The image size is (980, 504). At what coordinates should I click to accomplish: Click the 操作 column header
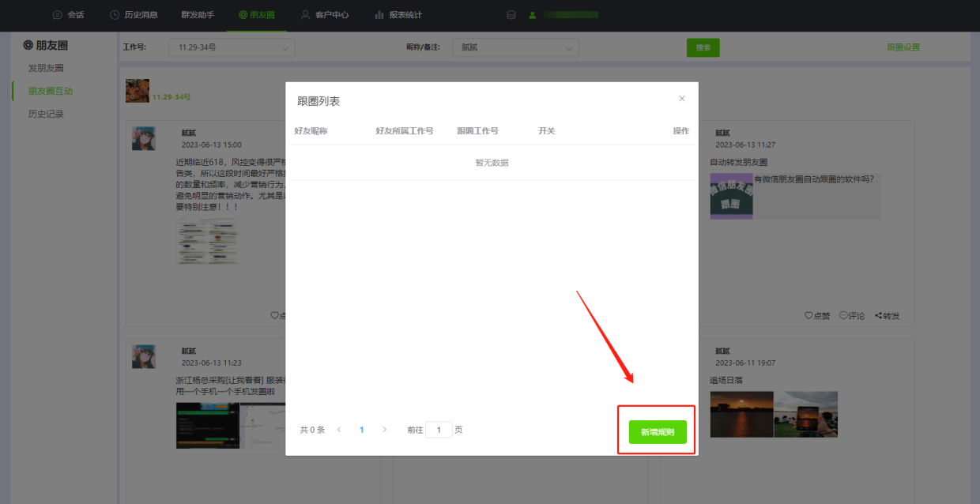681,131
